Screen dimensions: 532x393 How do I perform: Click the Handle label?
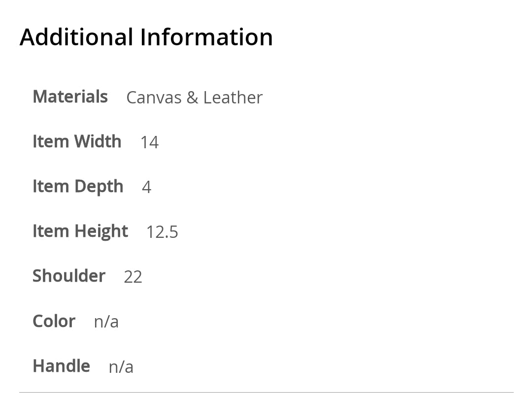61,366
